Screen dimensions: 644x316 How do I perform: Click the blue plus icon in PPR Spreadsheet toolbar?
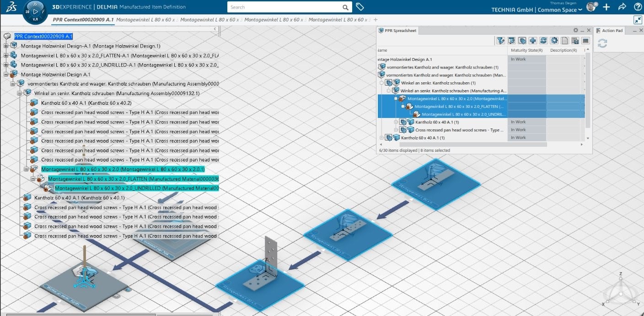click(x=533, y=41)
